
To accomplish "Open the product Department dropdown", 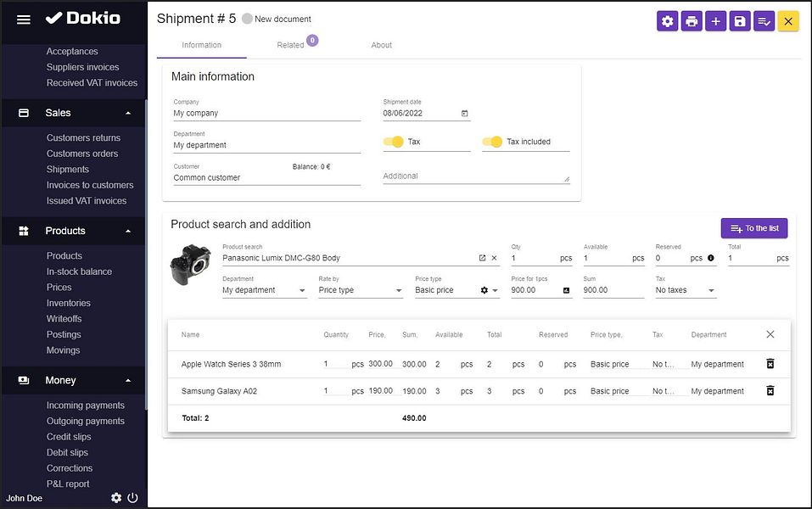I will (x=264, y=290).
